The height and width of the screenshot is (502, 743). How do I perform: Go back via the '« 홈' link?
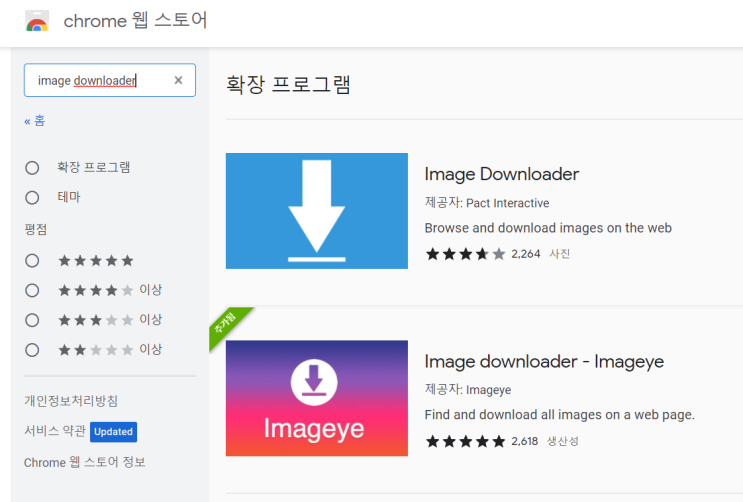point(35,121)
